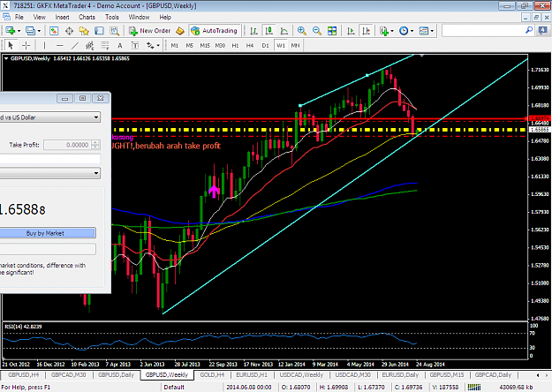Show the Market Watch window icon
This screenshot has height=392, width=552.
(54, 31)
